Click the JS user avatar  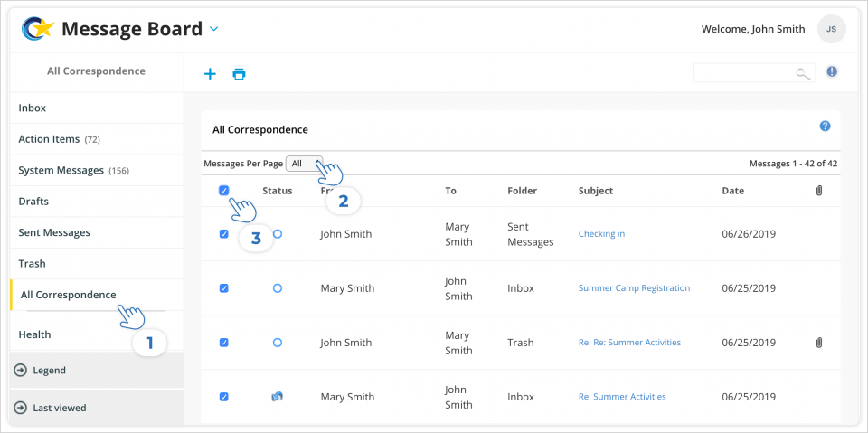click(832, 29)
